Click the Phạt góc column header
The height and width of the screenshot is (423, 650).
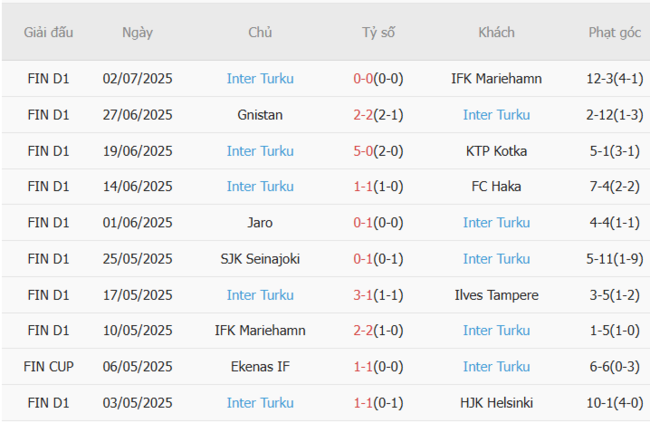tap(614, 32)
